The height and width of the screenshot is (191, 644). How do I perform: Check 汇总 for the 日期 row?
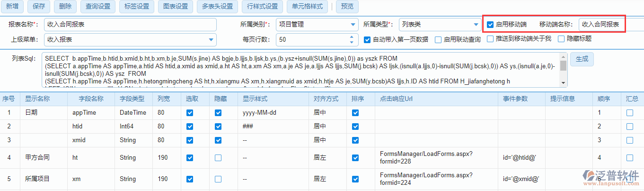click(630, 113)
